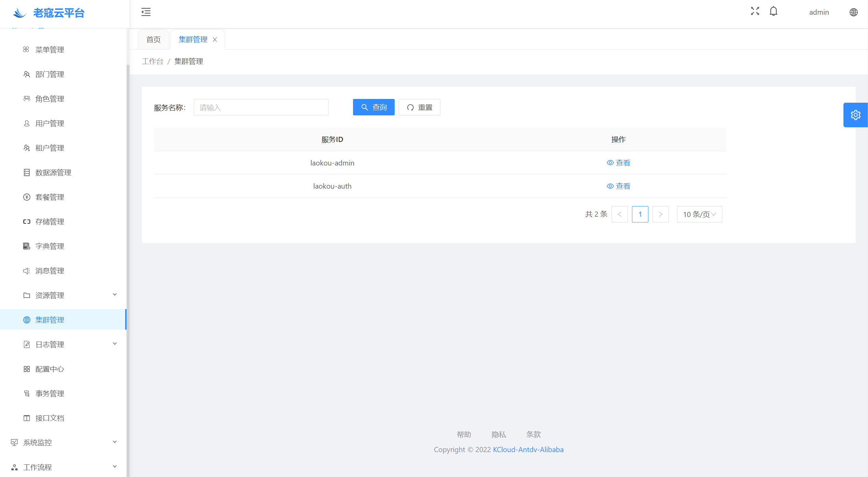Open the 10 条/页 page size dropdown
The width and height of the screenshot is (868, 477).
point(699,214)
